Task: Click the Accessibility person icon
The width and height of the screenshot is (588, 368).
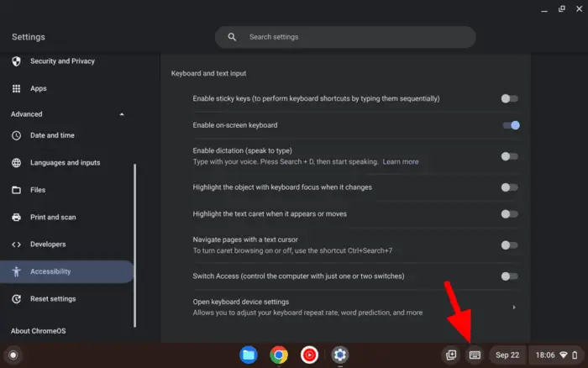Action: (x=16, y=271)
